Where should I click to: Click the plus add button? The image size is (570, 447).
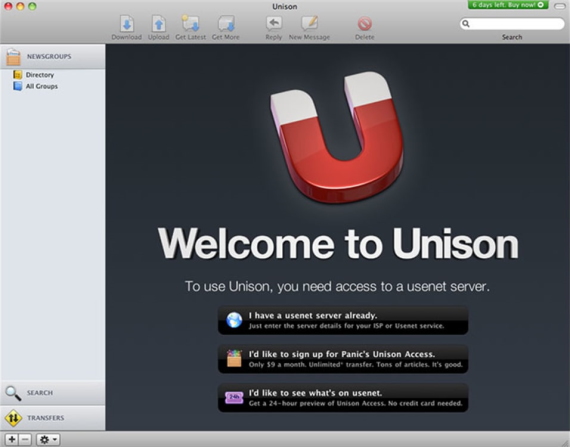pyautogui.click(x=12, y=440)
